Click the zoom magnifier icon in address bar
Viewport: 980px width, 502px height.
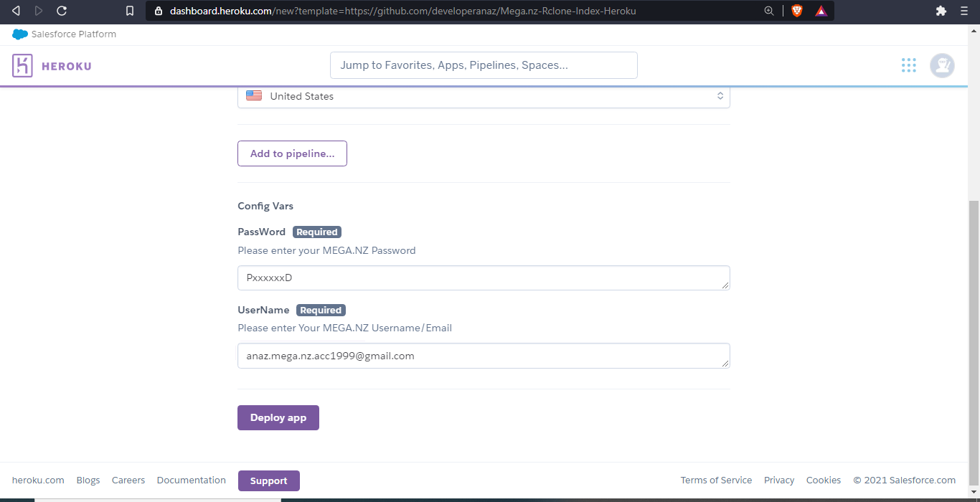click(769, 11)
